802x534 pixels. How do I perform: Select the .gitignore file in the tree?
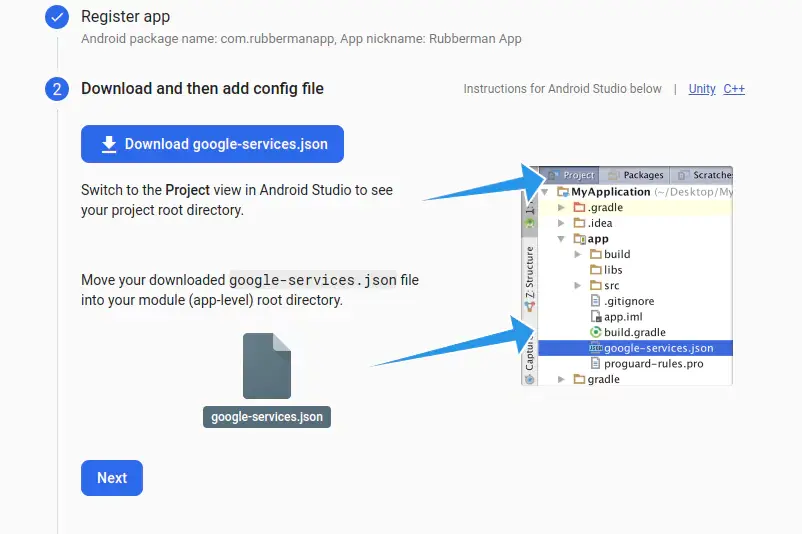coord(622,301)
